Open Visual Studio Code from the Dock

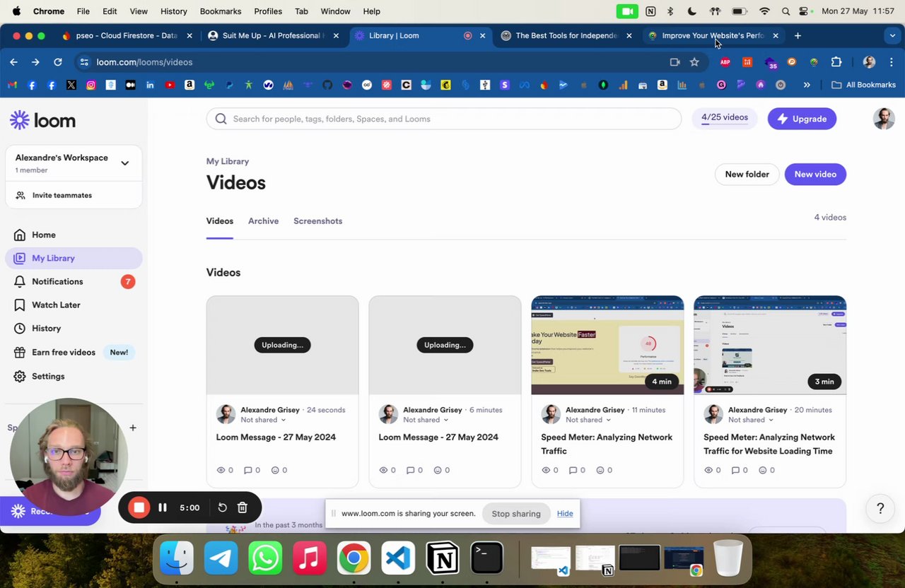398,558
